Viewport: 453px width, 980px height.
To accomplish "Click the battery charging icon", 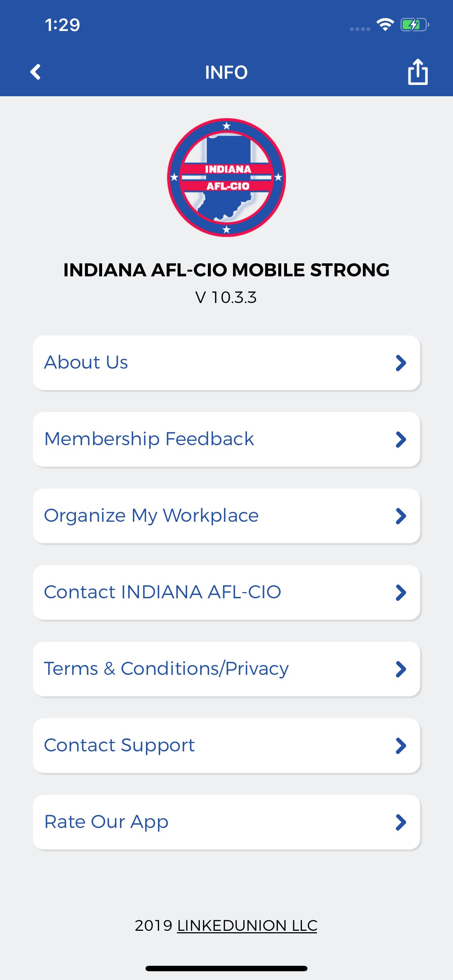I will pyautogui.click(x=415, y=25).
